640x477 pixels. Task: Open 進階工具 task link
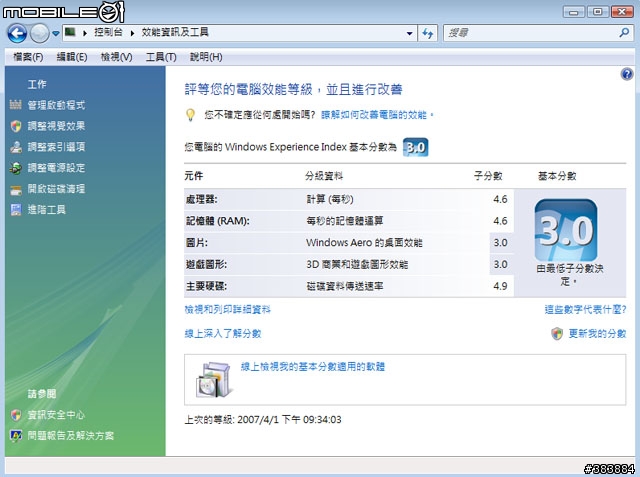47,210
